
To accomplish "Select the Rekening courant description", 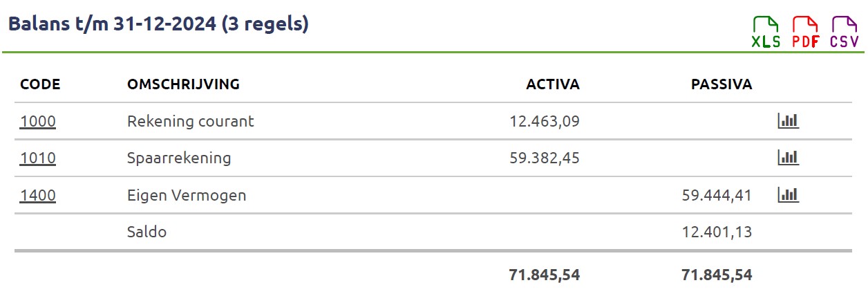I will click(191, 122).
